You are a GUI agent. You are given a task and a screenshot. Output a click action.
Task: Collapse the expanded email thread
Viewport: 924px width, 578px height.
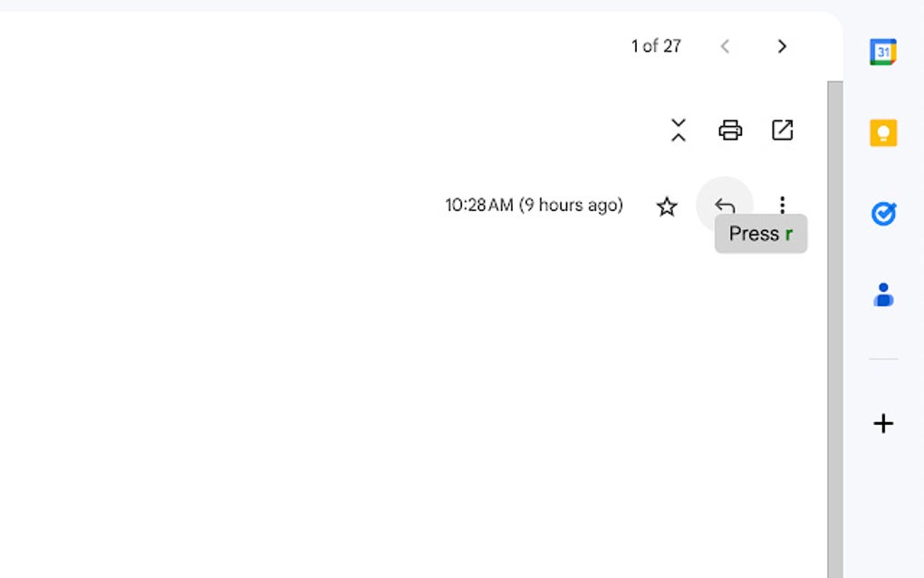point(679,130)
